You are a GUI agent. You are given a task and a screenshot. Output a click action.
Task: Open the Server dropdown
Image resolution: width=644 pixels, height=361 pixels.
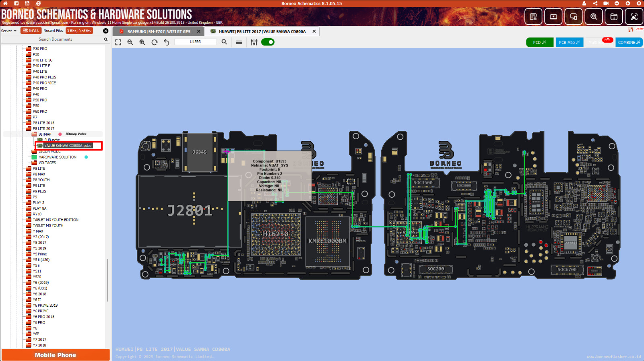pyautogui.click(x=9, y=31)
